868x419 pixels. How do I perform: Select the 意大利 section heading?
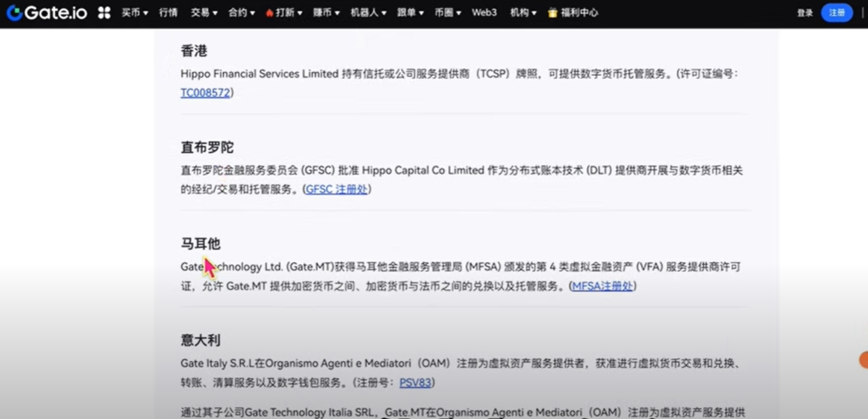[201, 340]
